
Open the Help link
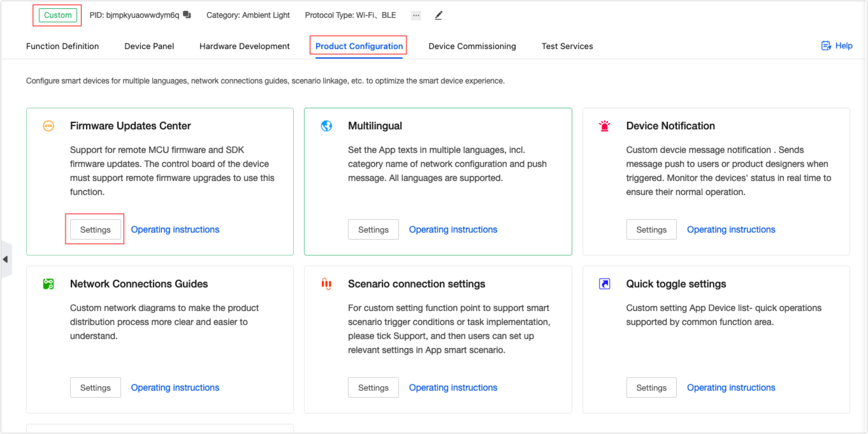pos(844,46)
